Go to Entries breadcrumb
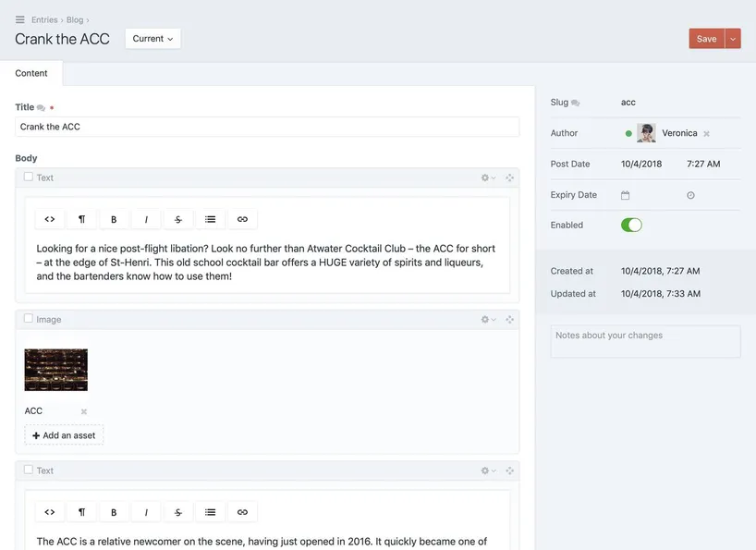The width and height of the screenshot is (756, 550). (44, 19)
